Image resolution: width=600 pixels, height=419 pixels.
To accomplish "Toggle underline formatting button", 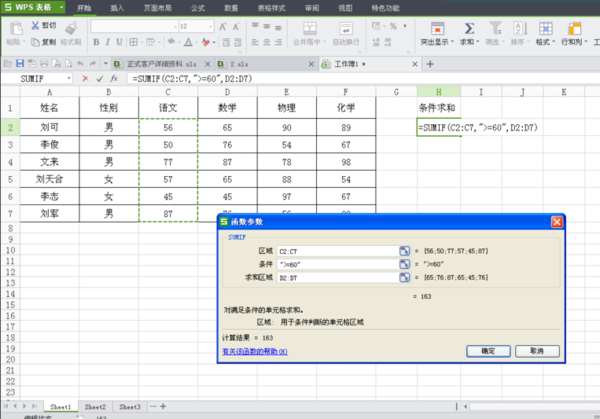I will point(119,42).
